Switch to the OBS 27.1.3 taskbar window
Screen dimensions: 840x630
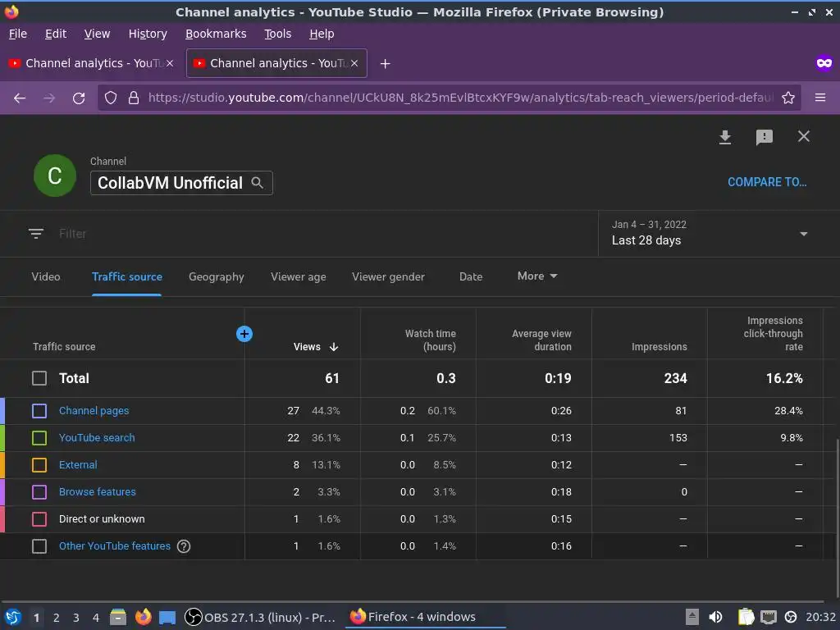[260, 617]
